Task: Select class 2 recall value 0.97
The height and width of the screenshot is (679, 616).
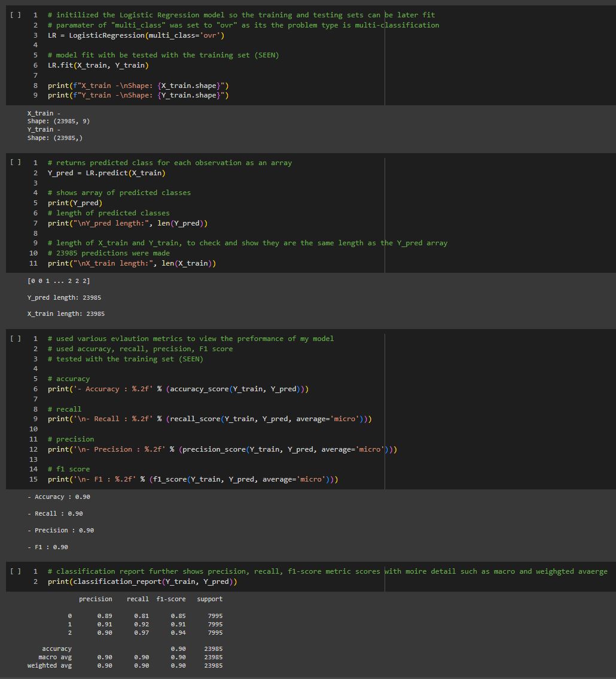Action: (x=142, y=632)
